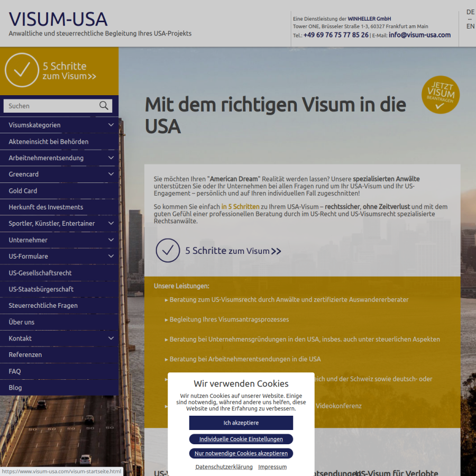Open the FAQ menu item
The height and width of the screenshot is (476, 476).
click(59, 371)
